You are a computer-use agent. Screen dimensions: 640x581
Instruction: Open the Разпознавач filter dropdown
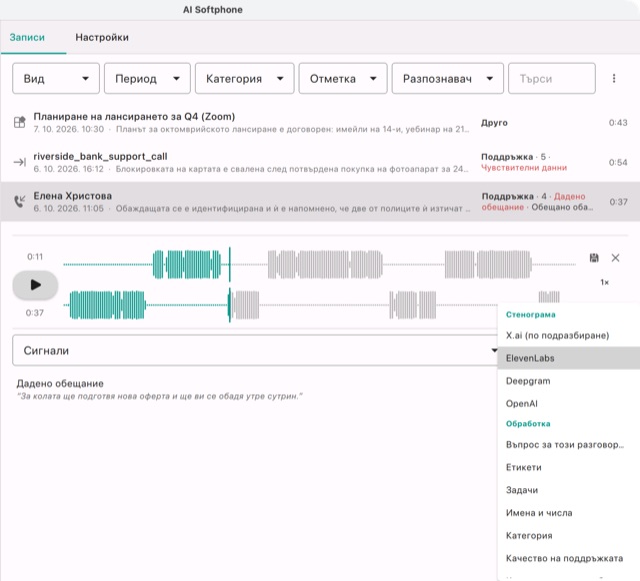coord(448,78)
